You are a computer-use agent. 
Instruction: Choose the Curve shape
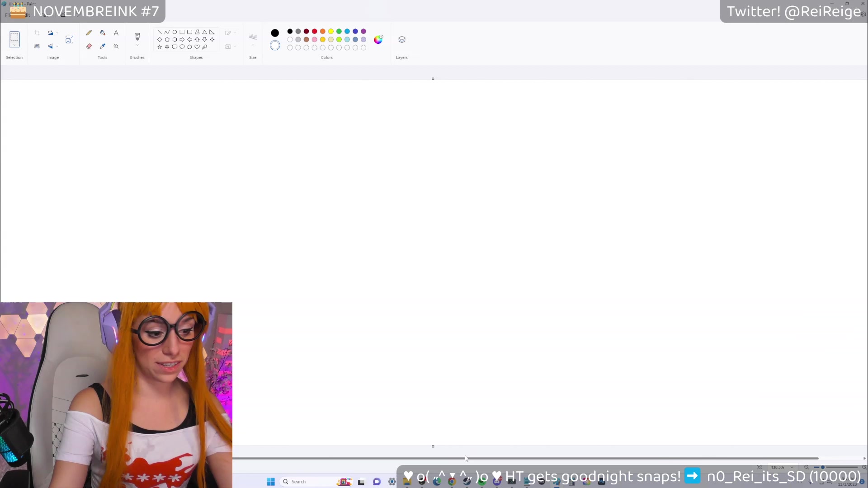(167, 32)
